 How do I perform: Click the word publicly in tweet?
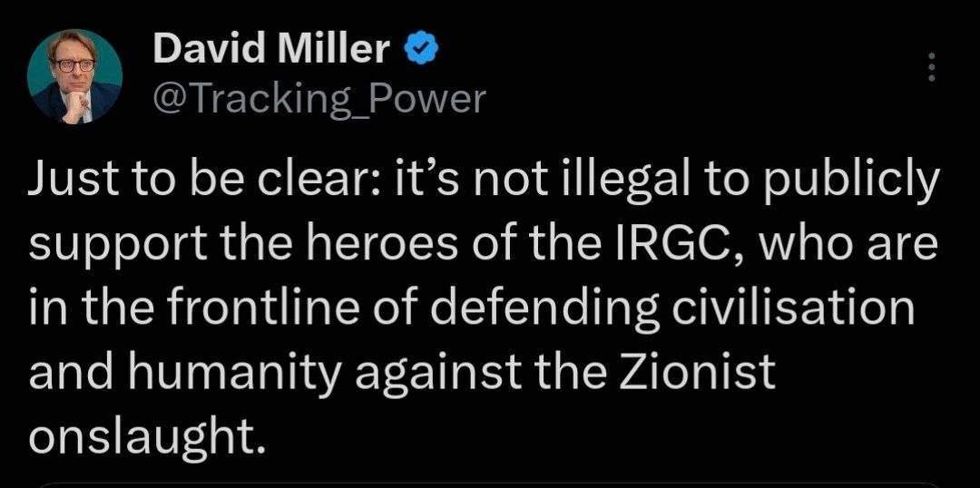(842, 180)
